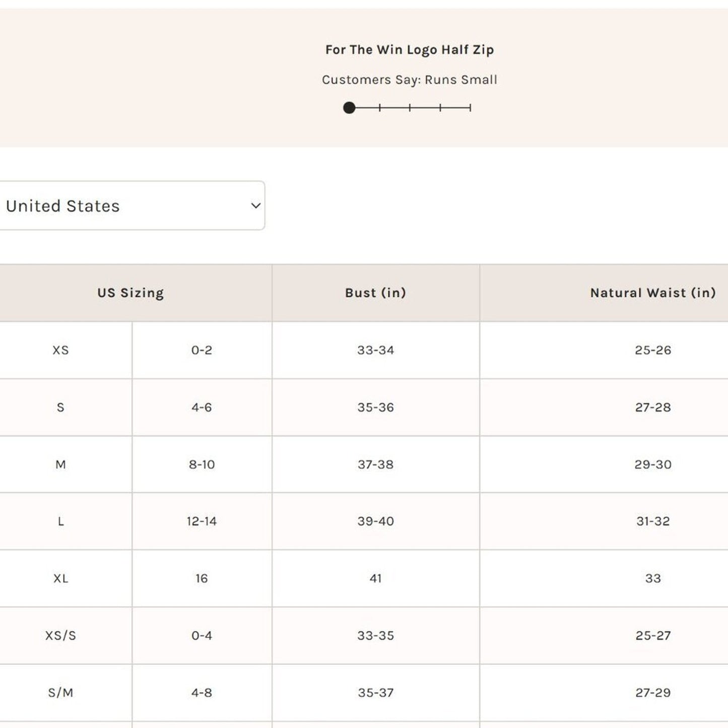Select the 37-38 bust measurement cell

point(375,465)
